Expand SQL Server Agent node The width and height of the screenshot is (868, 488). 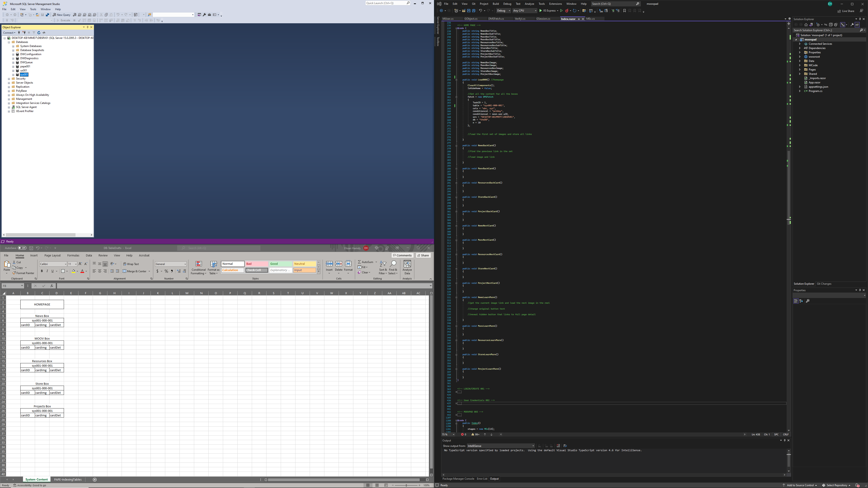point(9,107)
